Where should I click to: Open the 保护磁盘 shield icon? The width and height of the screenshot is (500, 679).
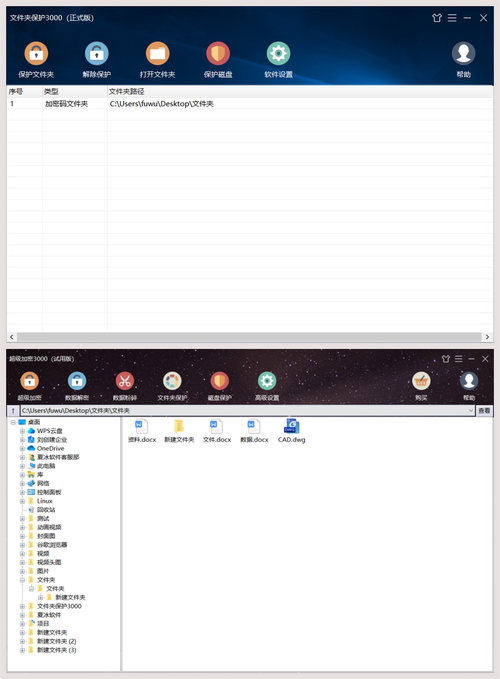218,53
